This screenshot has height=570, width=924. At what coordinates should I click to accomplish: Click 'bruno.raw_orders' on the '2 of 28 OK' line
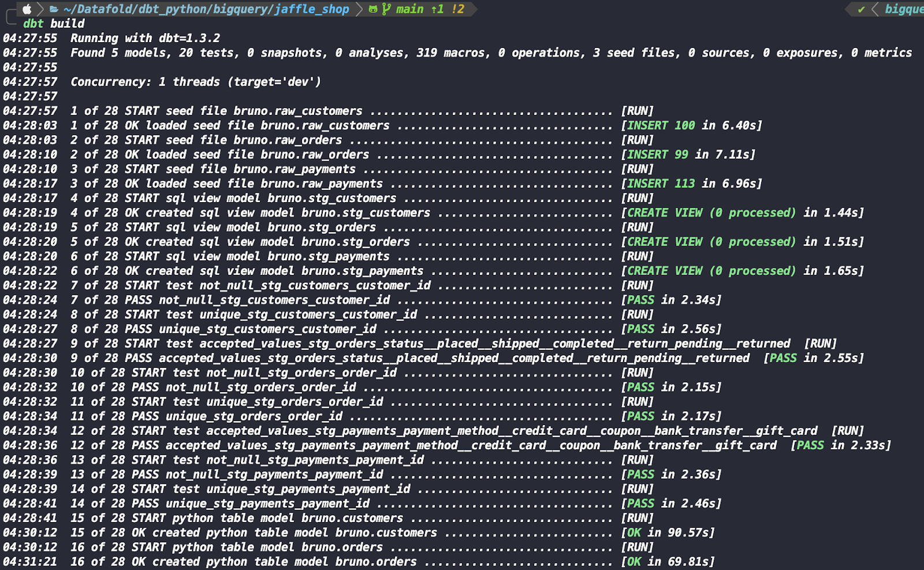pyautogui.click(x=315, y=154)
